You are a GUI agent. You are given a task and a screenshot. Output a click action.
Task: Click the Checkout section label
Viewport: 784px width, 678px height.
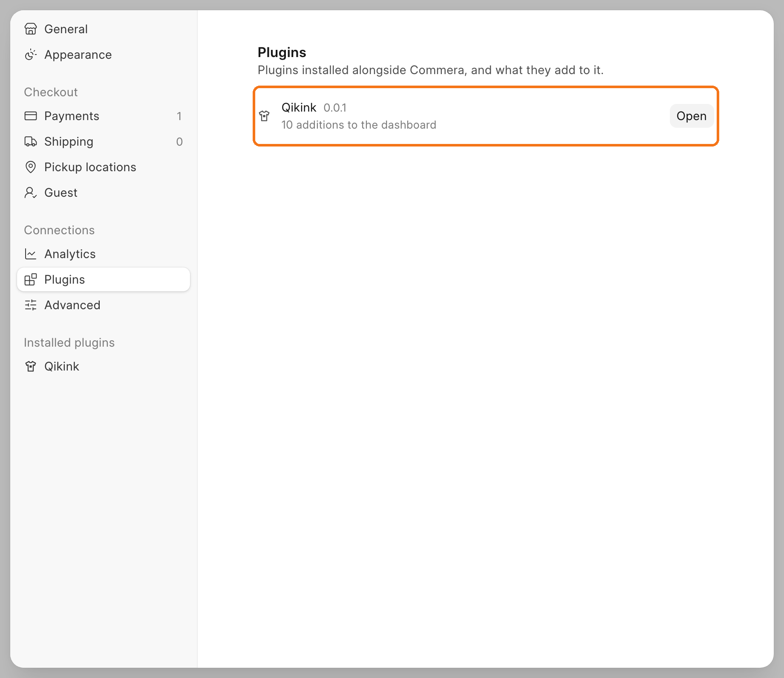(x=51, y=92)
